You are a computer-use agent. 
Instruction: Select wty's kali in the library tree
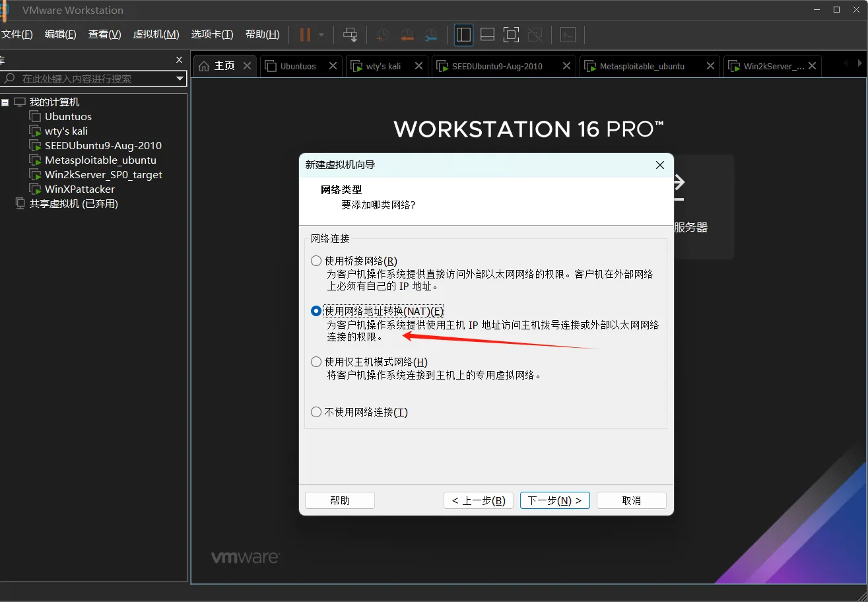click(x=66, y=131)
